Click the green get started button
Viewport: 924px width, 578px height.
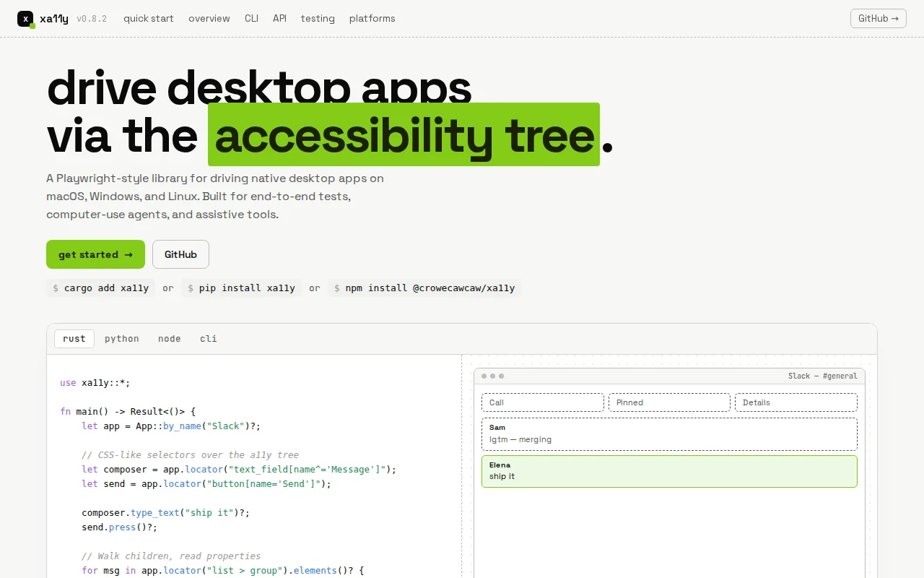point(95,254)
